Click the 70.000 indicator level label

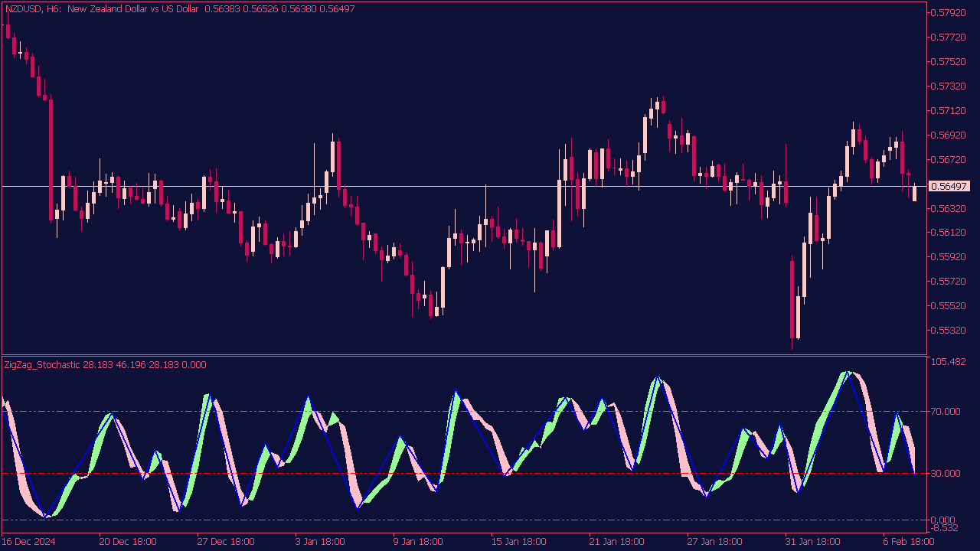point(946,412)
